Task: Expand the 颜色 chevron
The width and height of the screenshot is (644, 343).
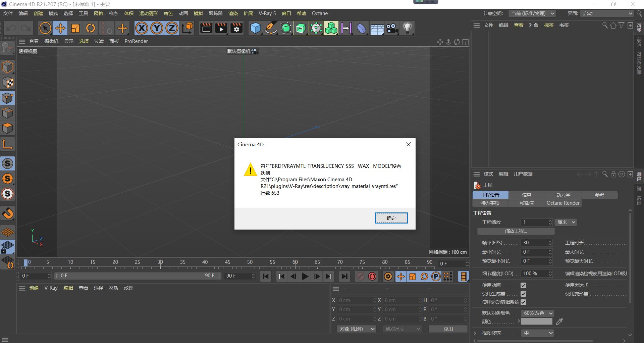Action: pyautogui.click(x=519, y=321)
